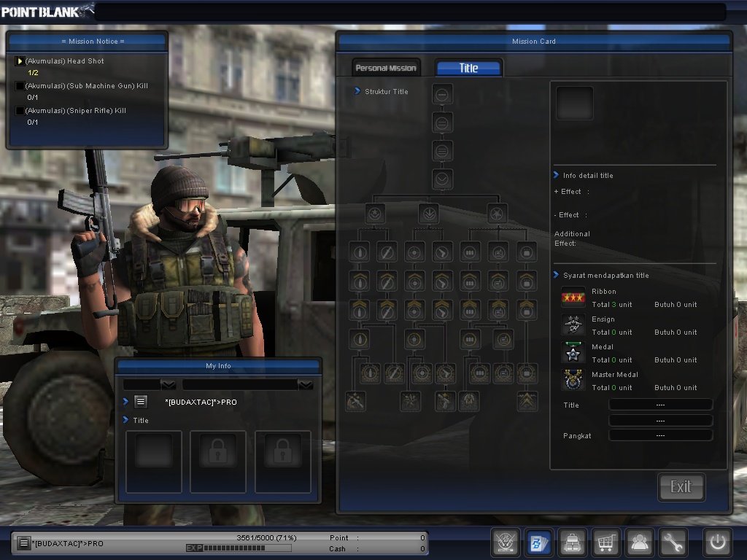Click the Ribbon Total 3 unit text

click(612, 304)
